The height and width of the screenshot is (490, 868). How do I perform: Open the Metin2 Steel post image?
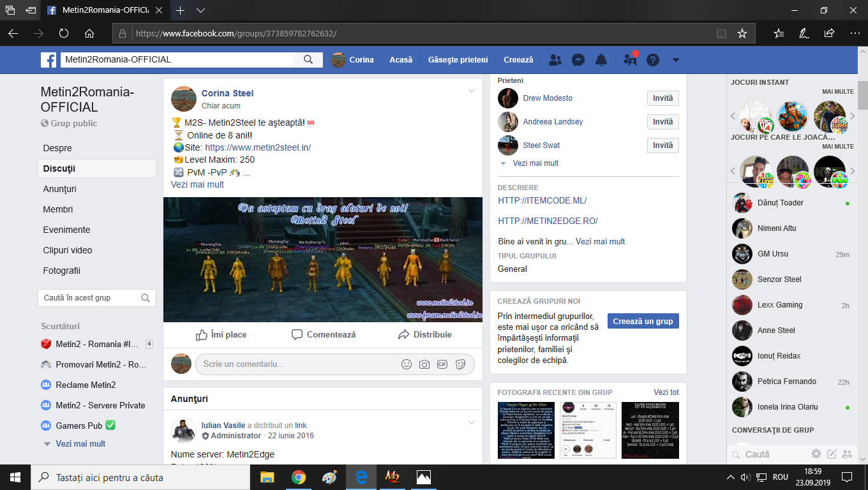[x=323, y=260]
